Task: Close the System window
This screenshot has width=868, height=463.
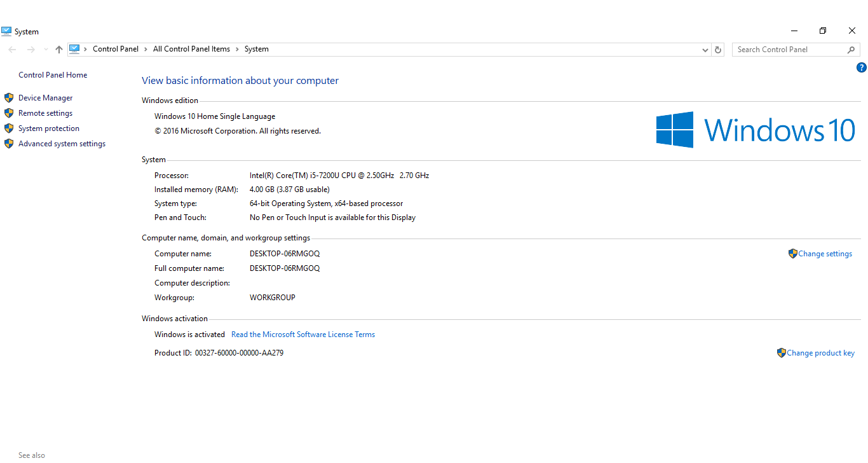Action: (x=852, y=31)
